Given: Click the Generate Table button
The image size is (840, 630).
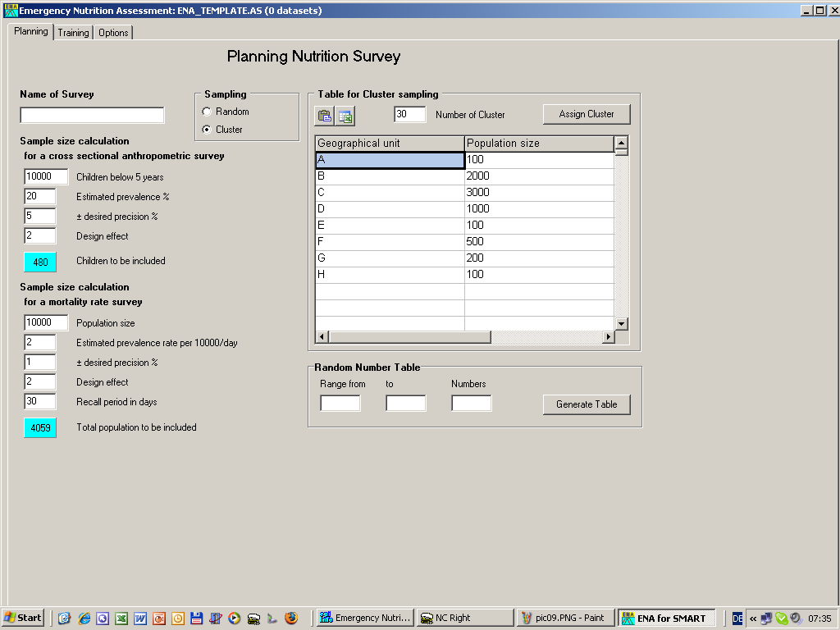Looking at the screenshot, I should pyautogui.click(x=587, y=404).
